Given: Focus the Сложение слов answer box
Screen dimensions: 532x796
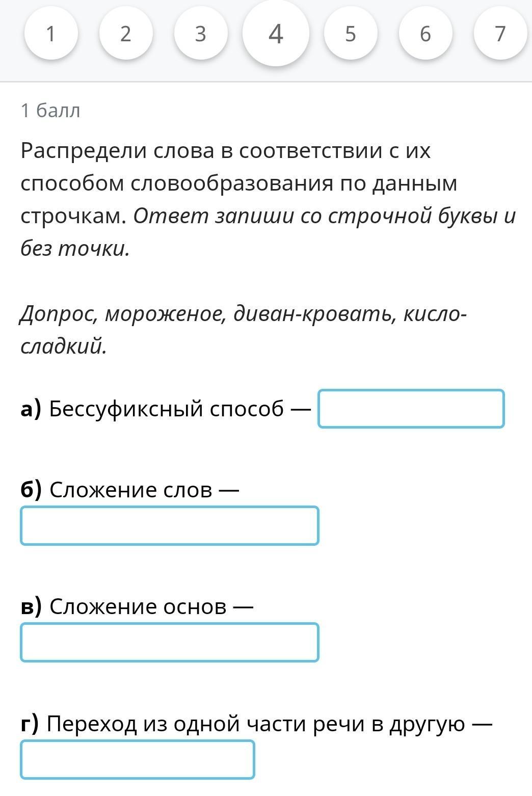Looking at the screenshot, I should (x=169, y=525).
